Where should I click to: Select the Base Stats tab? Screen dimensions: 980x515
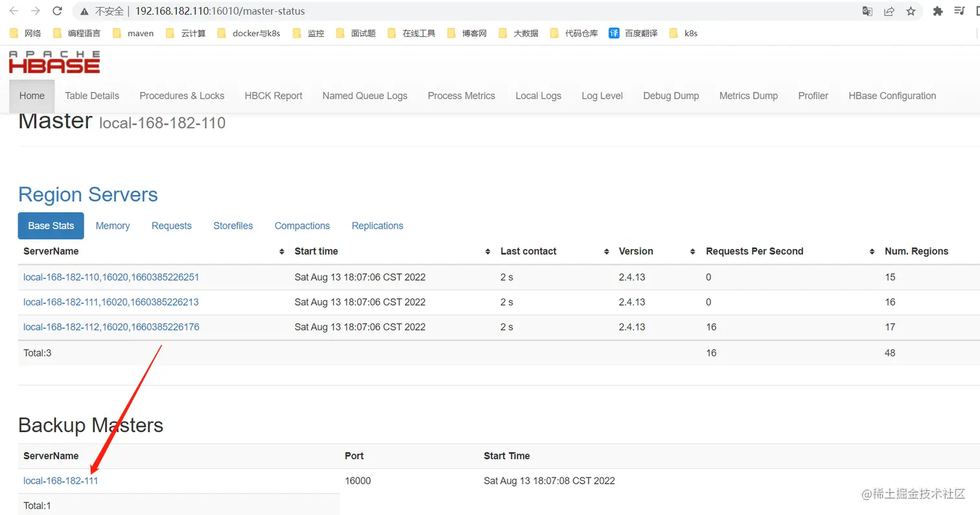(51, 226)
